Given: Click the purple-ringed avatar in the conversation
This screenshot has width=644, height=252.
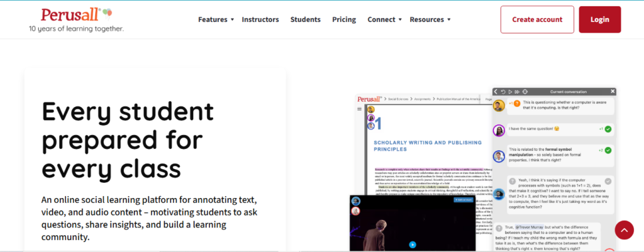Looking at the screenshot, I should click(x=499, y=131).
